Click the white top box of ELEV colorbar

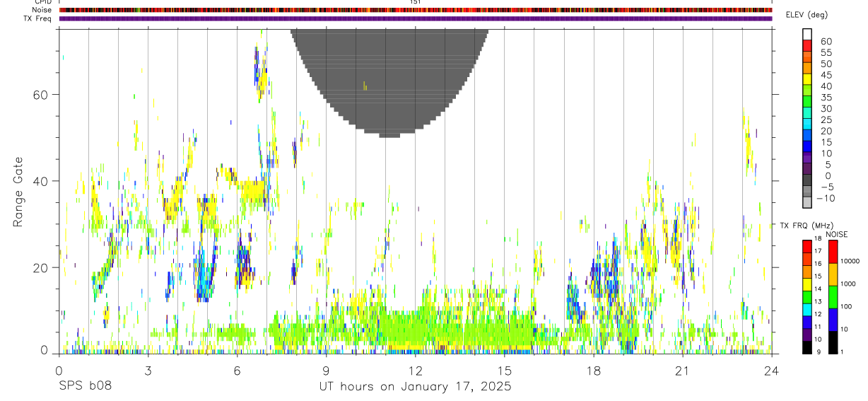pos(807,34)
